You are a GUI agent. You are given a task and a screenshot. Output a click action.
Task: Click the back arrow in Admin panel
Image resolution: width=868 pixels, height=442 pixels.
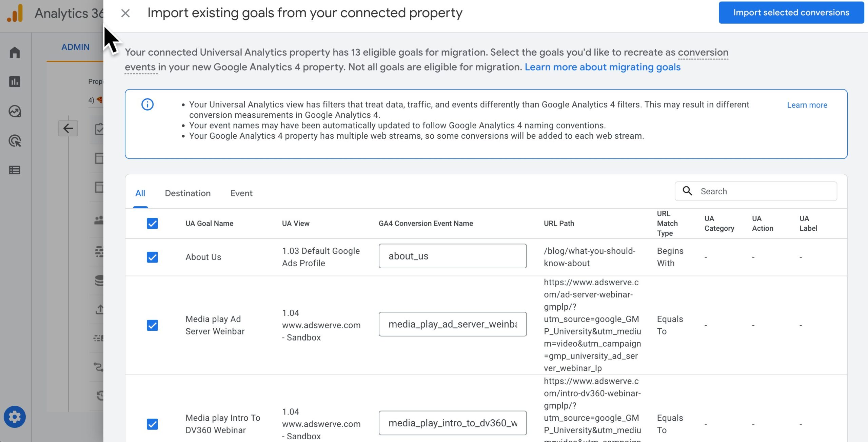tap(68, 128)
